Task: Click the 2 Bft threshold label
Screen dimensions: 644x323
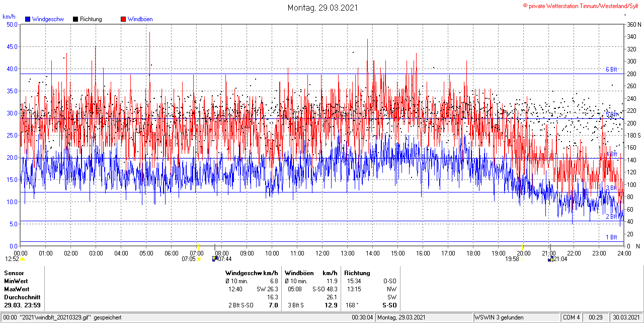Action: pyautogui.click(x=611, y=217)
